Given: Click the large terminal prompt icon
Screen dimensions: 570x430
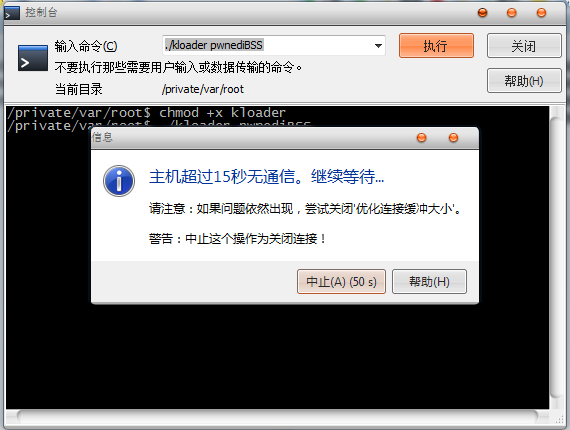Looking at the screenshot, I should click(33, 58).
